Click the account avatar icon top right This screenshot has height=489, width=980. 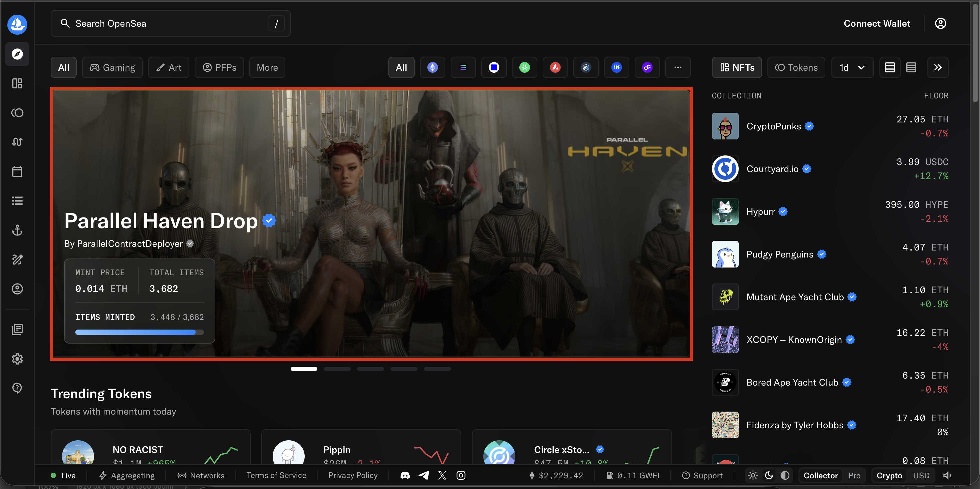pos(940,24)
